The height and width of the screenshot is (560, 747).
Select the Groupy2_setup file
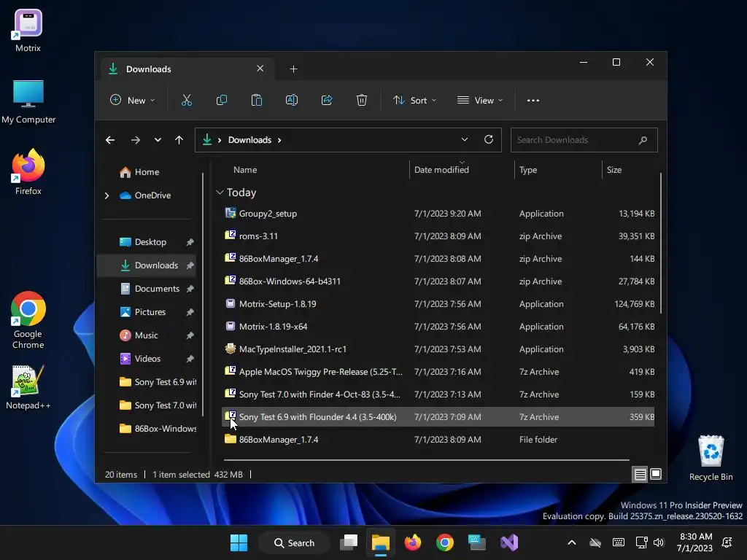coord(438,214)
